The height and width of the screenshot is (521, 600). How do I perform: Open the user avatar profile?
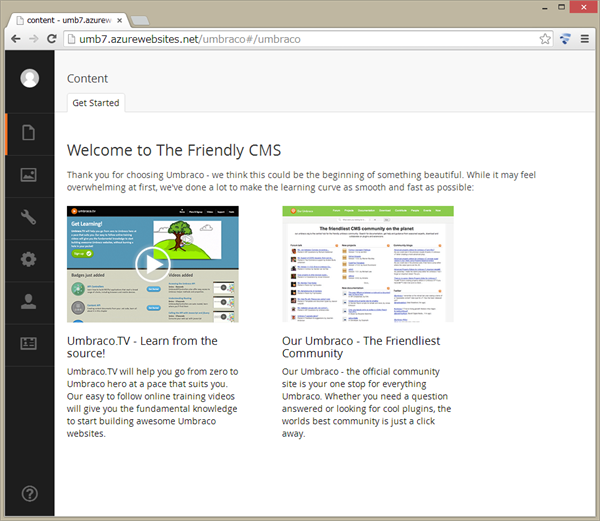coord(30,79)
